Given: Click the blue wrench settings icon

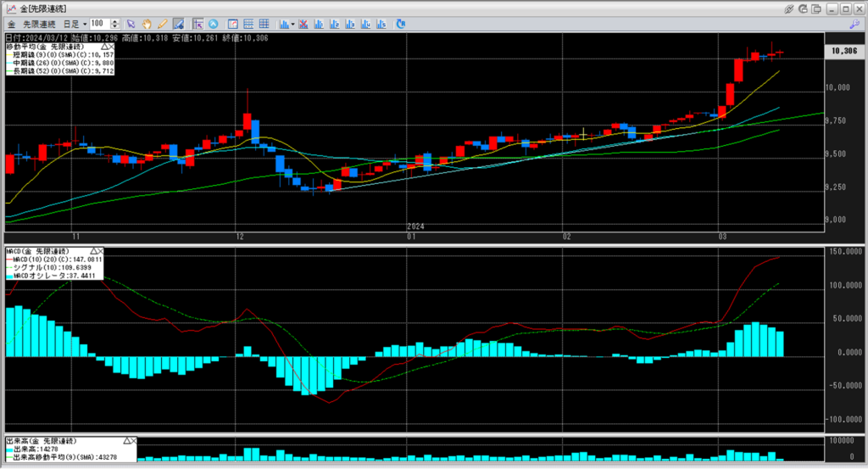Looking at the screenshot, I should 854,24.
